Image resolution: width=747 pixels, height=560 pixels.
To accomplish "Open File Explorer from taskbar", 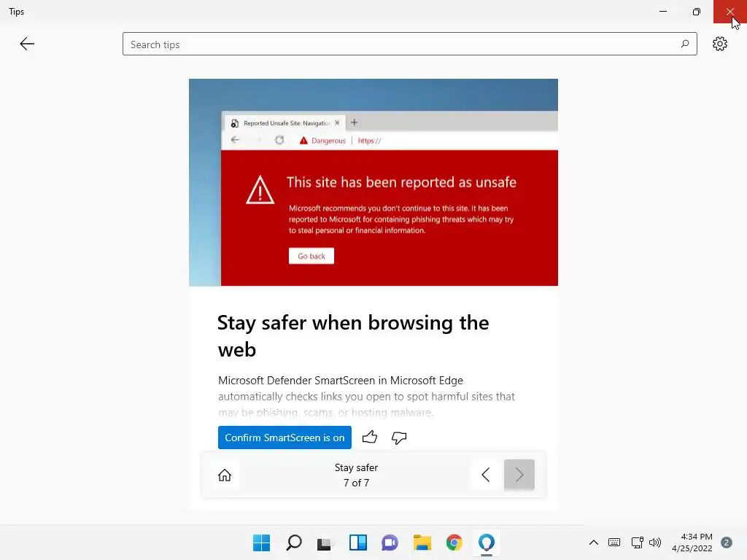I will click(x=422, y=542).
